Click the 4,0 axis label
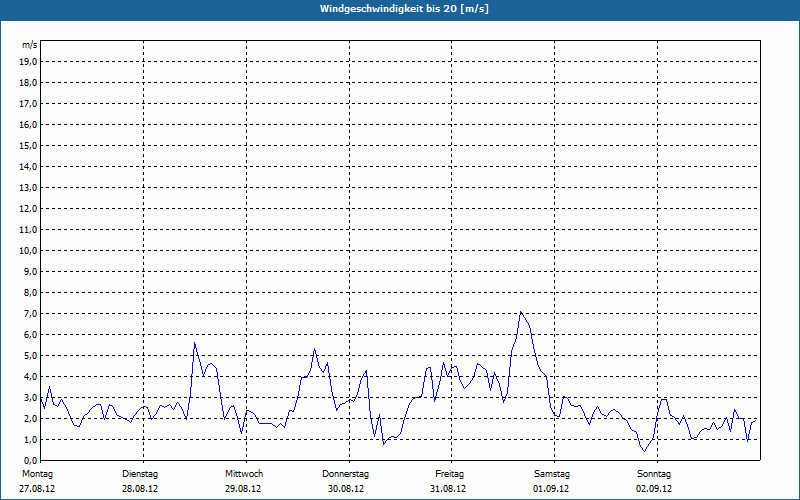The height and width of the screenshot is (500, 800). coord(30,377)
